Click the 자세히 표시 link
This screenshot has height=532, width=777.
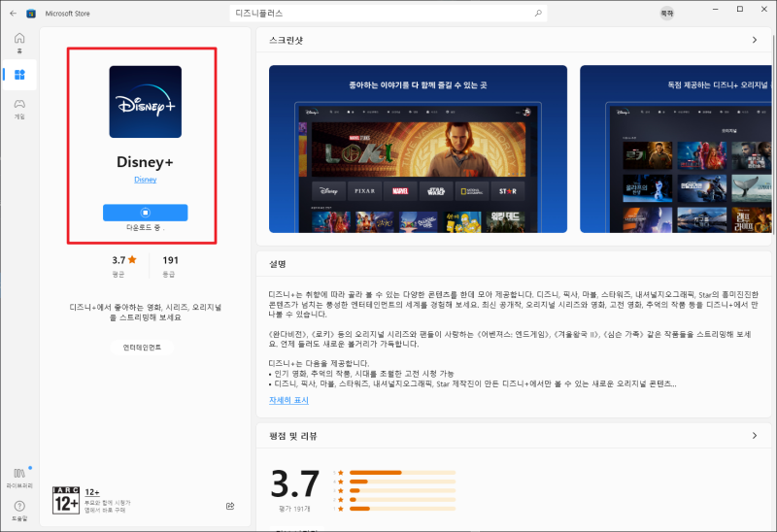point(288,400)
